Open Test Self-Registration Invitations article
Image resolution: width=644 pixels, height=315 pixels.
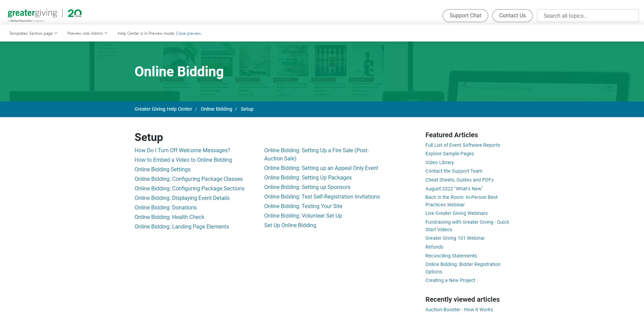[322, 196]
